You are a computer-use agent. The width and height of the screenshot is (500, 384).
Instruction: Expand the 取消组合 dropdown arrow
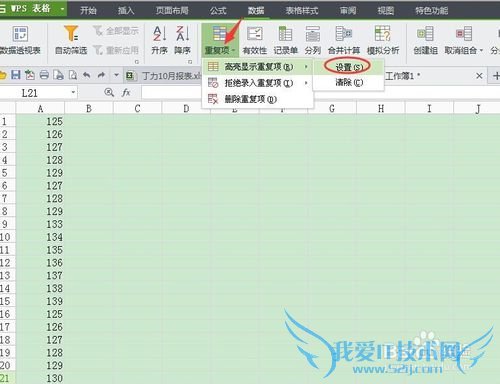pos(481,51)
